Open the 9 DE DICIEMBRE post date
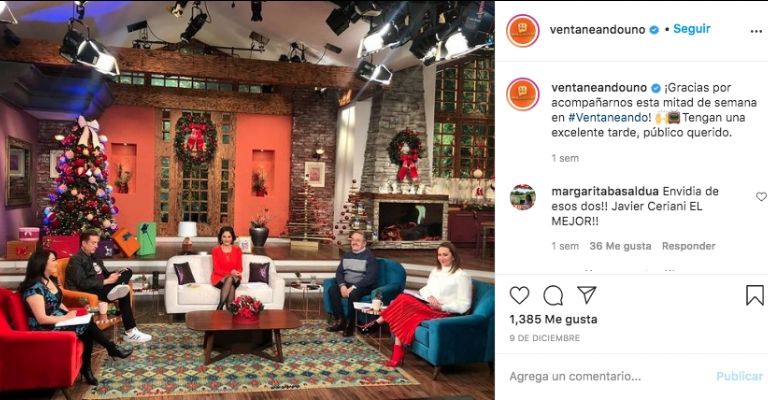 pyautogui.click(x=544, y=338)
